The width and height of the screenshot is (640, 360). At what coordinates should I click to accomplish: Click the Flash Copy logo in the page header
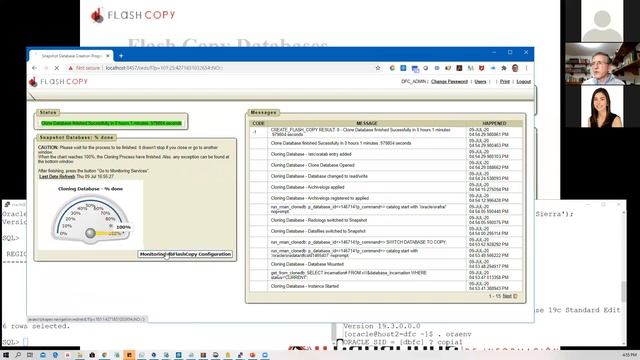[x=58, y=82]
